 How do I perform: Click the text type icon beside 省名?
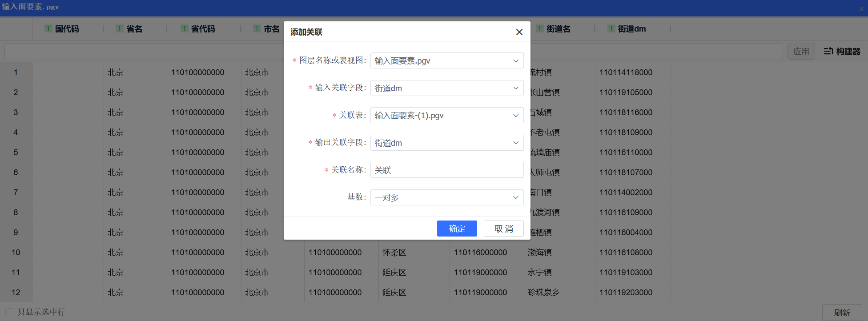click(x=120, y=29)
